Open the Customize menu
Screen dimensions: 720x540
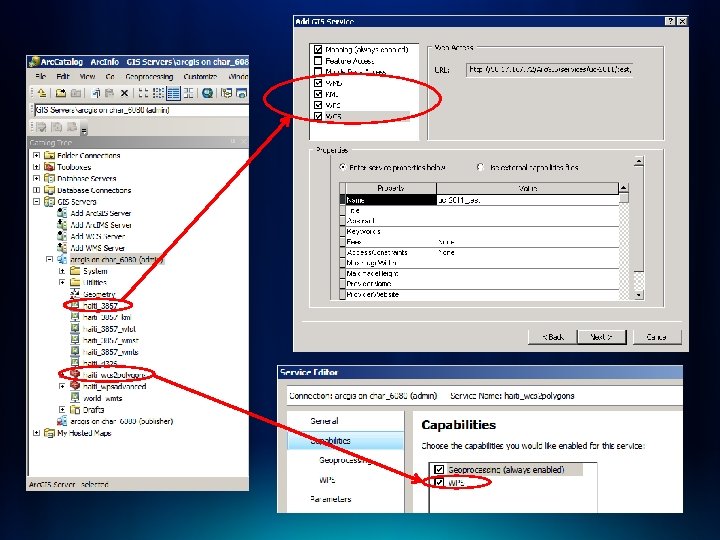(x=200, y=76)
